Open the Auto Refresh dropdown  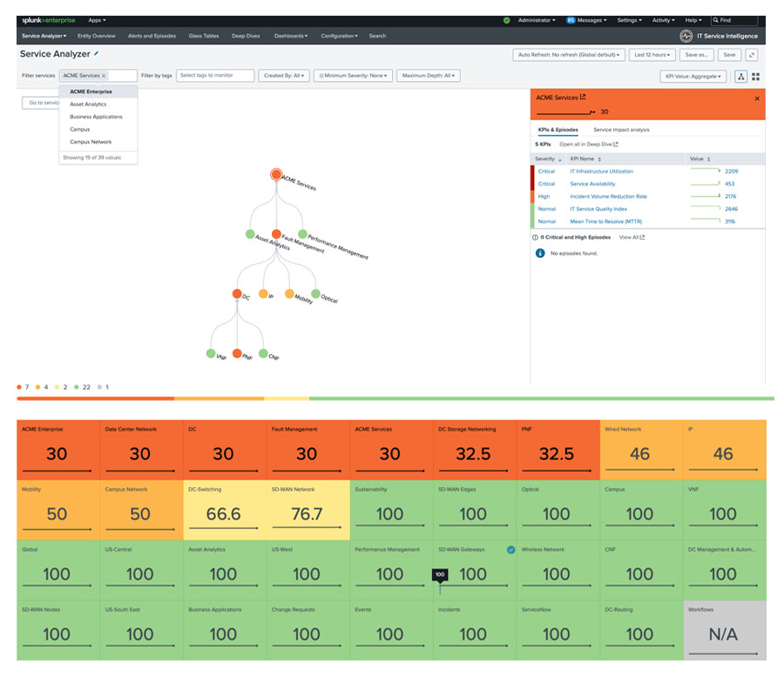[x=569, y=55]
